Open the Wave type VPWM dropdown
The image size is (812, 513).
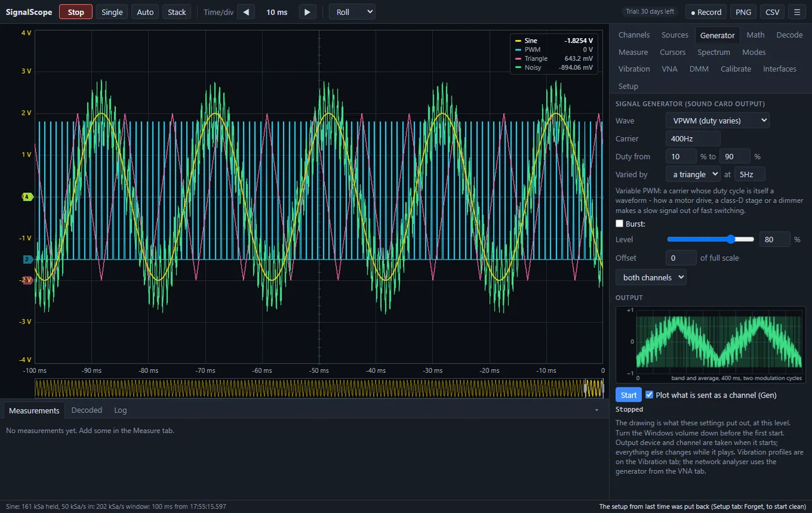(x=717, y=120)
